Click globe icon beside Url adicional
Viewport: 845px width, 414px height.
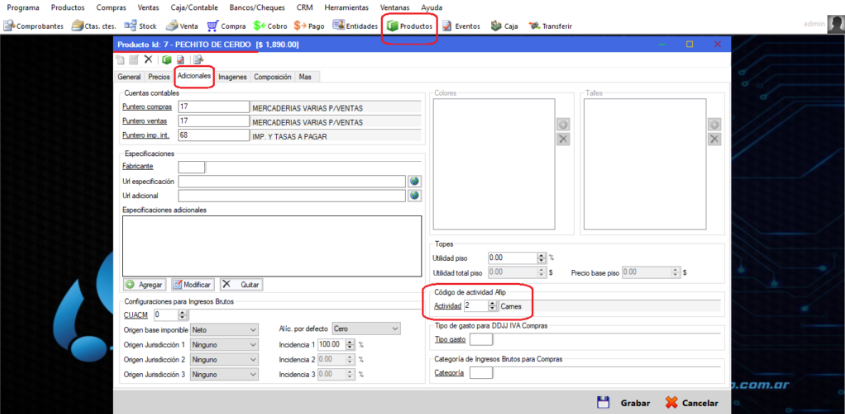414,196
